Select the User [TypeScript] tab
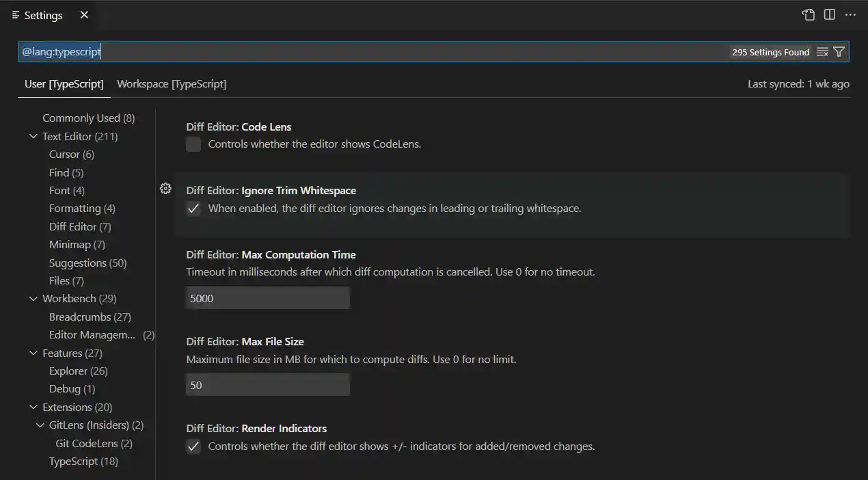The height and width of the screenshot is (480, 868). pos(64,83)
